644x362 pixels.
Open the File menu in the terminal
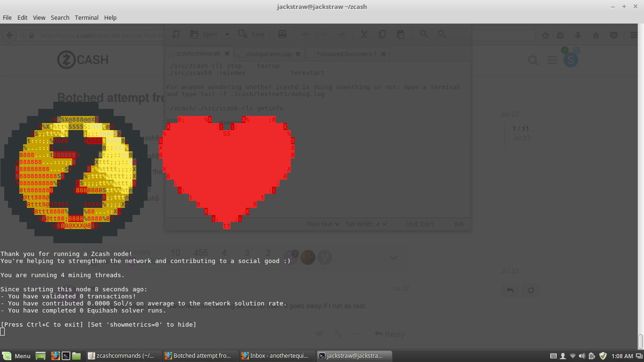tap(7, 17)
